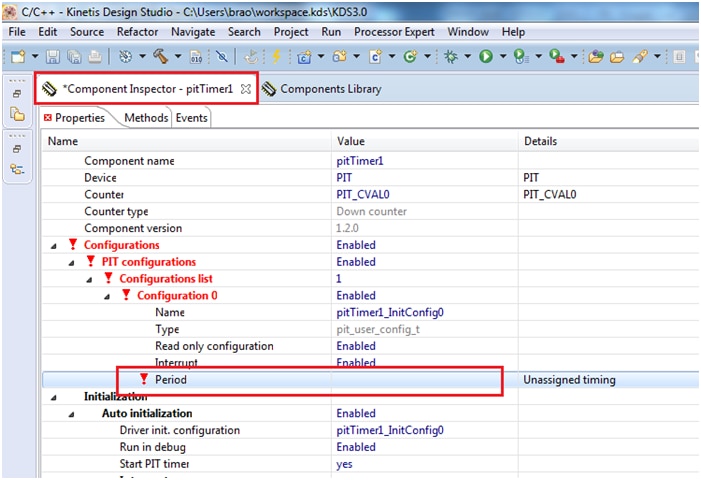Collapse the Auto initialization group

click(x=72, y=414)
